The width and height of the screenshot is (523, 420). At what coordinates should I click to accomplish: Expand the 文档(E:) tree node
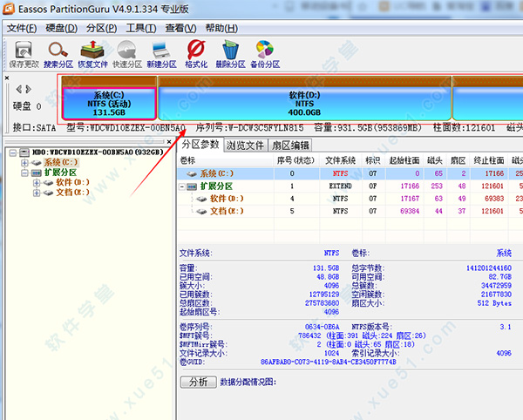click(37, 193)
